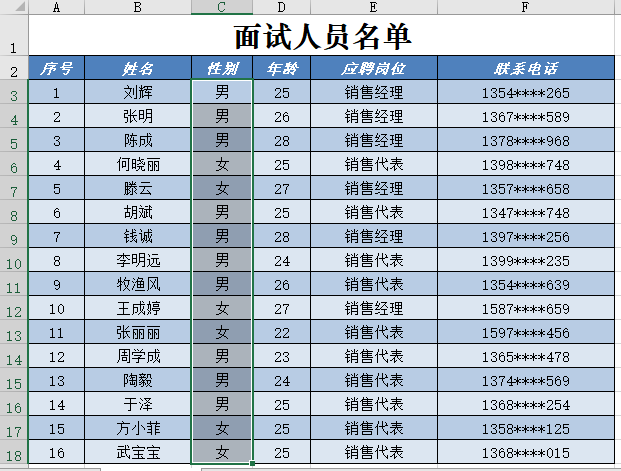This screenshot has width=621, height=471.
Task: Select column E header
Action: (374, 8)
